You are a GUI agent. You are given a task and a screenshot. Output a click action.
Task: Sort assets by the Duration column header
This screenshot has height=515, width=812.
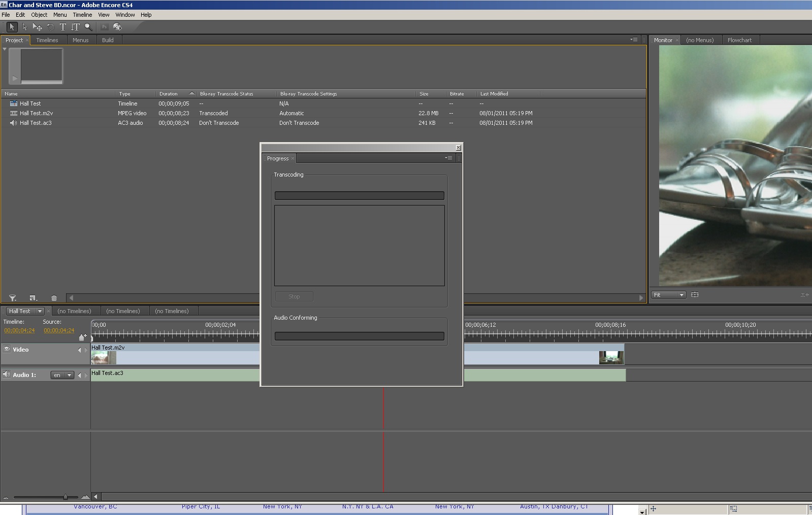coord(169,94)
